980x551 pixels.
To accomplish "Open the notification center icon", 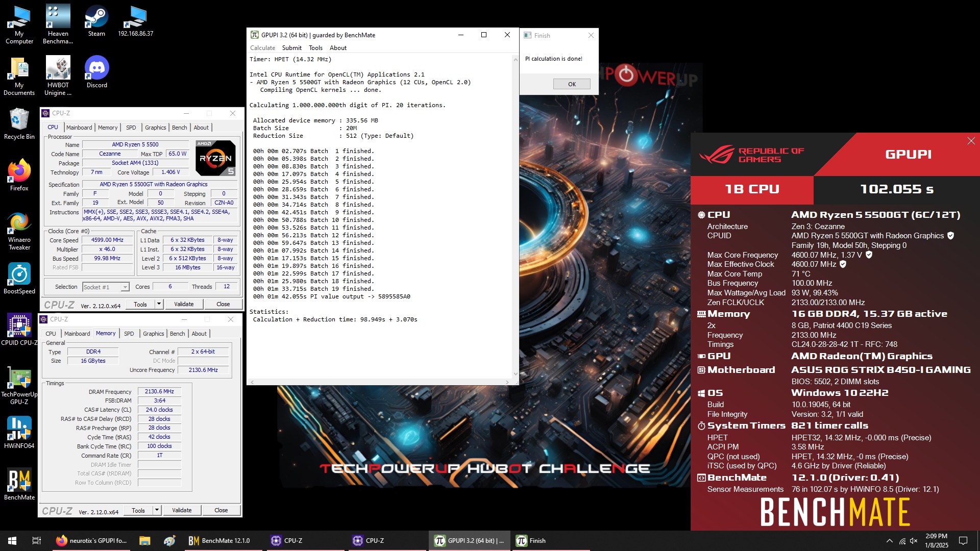I will [963, 541].
